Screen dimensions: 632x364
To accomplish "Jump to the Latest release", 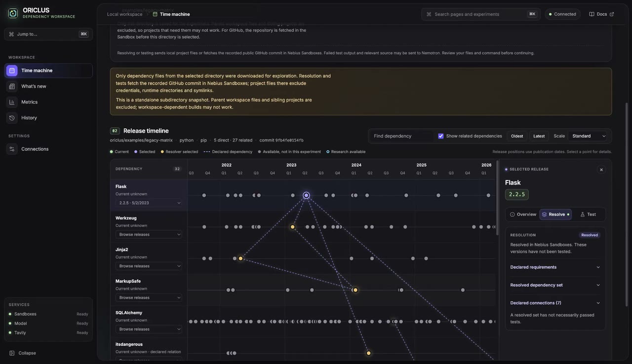I will pos(539,136).
